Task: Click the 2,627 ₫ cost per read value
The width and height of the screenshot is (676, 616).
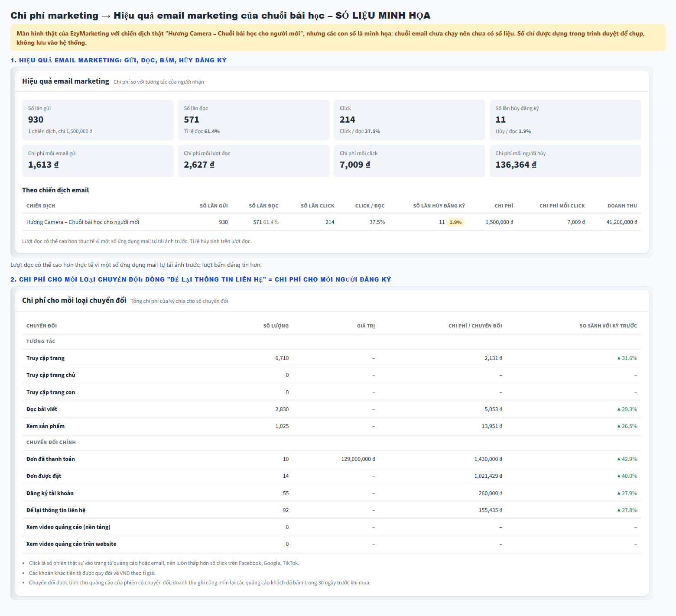Action: pos(199,165)
